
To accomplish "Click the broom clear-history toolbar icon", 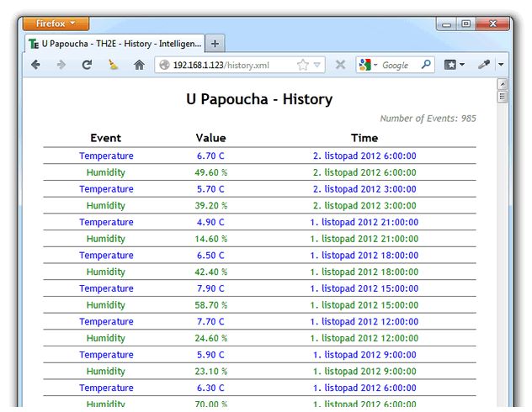I will point(114,65).
